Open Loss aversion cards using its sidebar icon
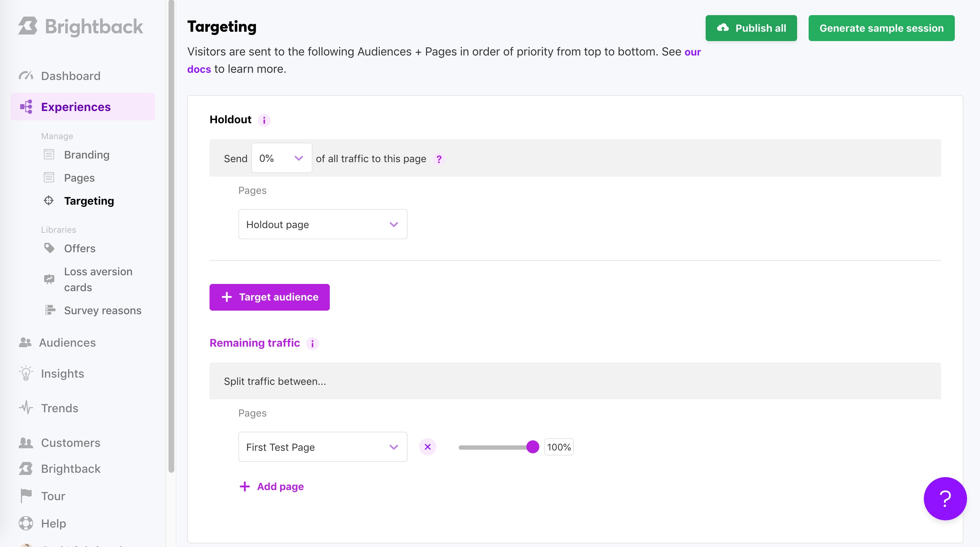980x547 pixels. pos(49,279)
